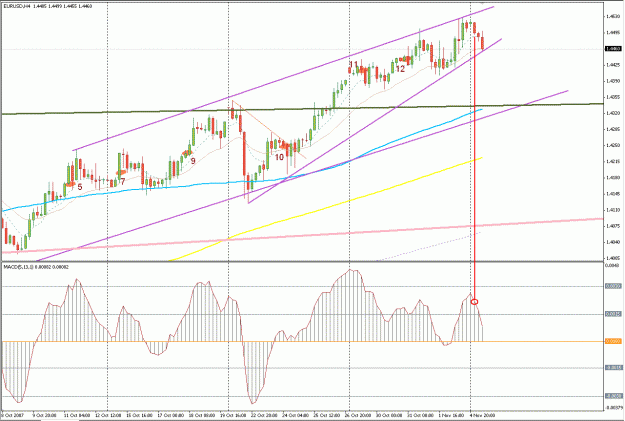Click the 22 Oct 20:00 time label

264,415
